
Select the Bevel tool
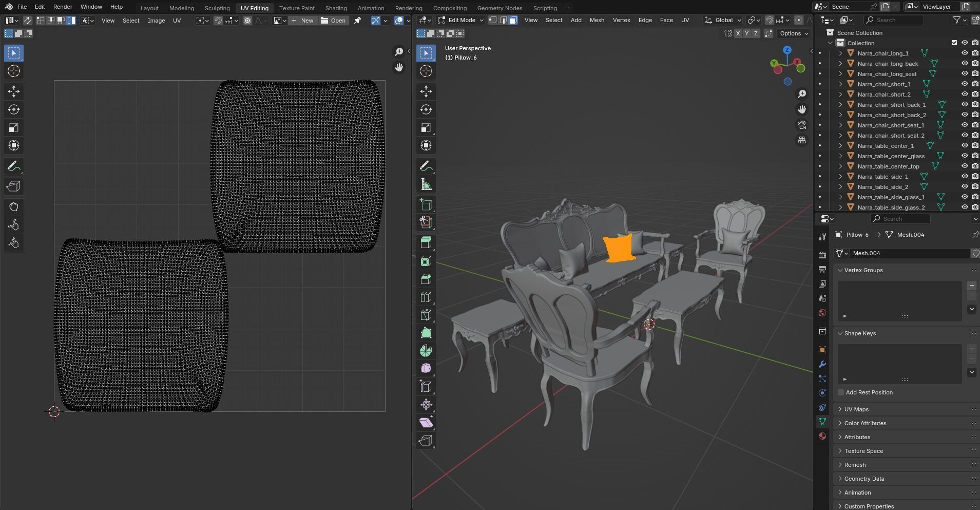(426, 279)
